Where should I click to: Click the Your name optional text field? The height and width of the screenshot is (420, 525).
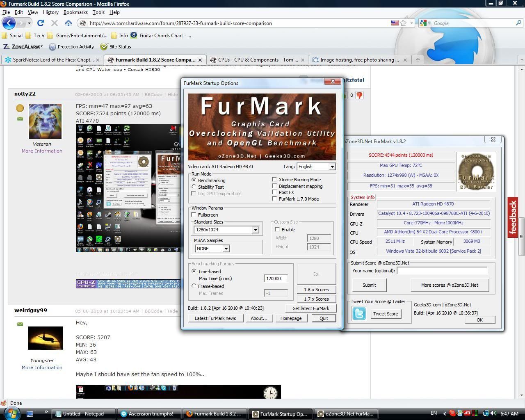click(x=442, y=271)
